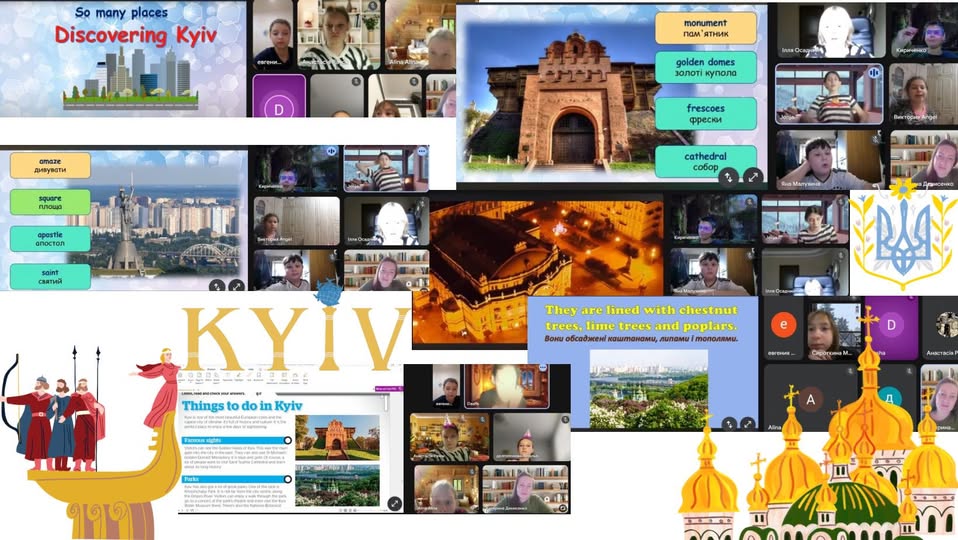The height and width of the screenshot is (540, 958).
Task: Click the "golden domes" vocabulary card
Action: [x=705, y=68]
